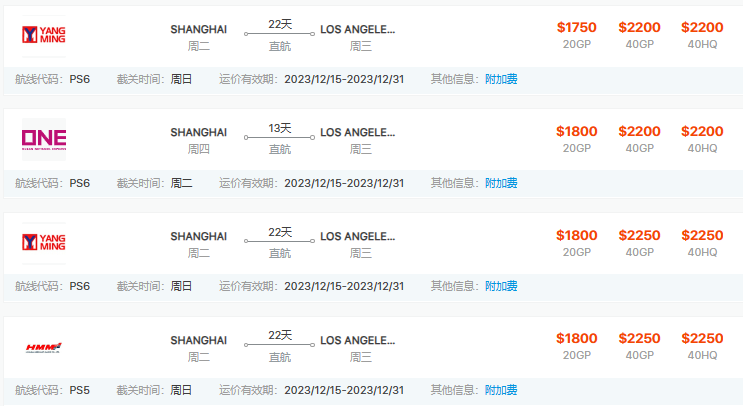This screenshot has height=406, width=743.
Task: Click validity dates in ONE listing
Action: point(344,183)
